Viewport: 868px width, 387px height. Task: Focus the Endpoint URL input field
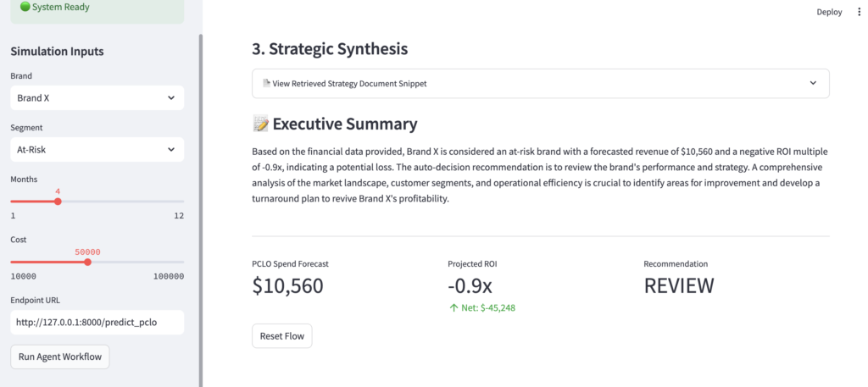(x=97, y=322)
